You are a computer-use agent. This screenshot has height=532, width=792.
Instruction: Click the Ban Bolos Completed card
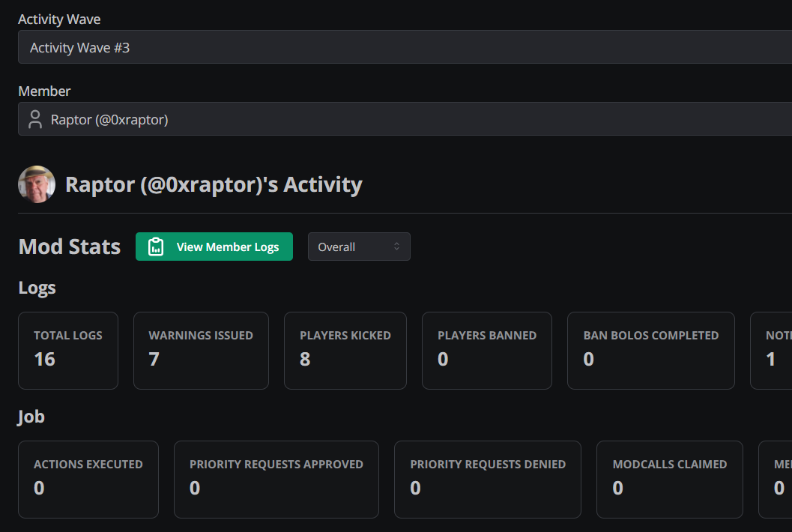[650, 351]
